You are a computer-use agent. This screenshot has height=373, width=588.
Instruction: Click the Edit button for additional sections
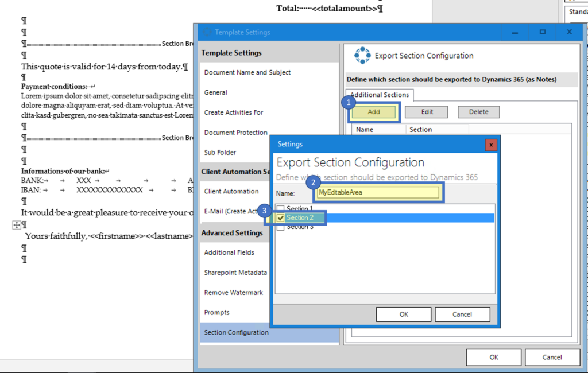point(427,112)
